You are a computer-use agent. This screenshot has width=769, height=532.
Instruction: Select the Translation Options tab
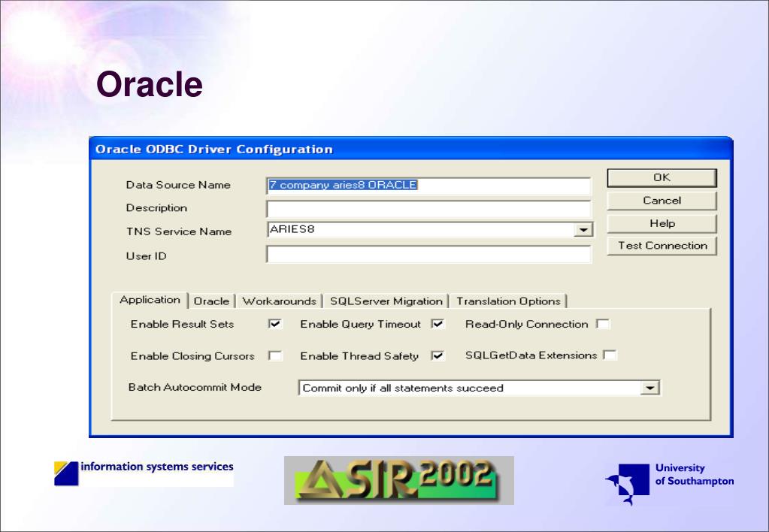pos(508,301)
